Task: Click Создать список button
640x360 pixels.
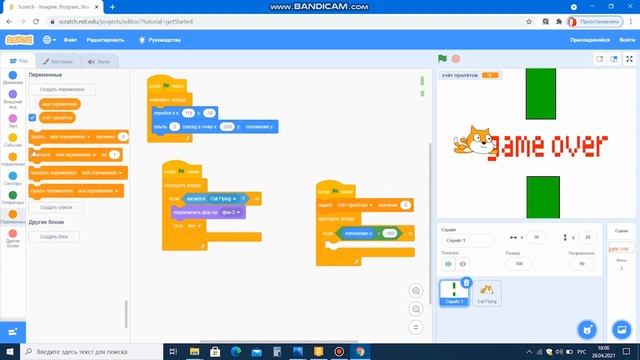Action: [x=56, y=207]
